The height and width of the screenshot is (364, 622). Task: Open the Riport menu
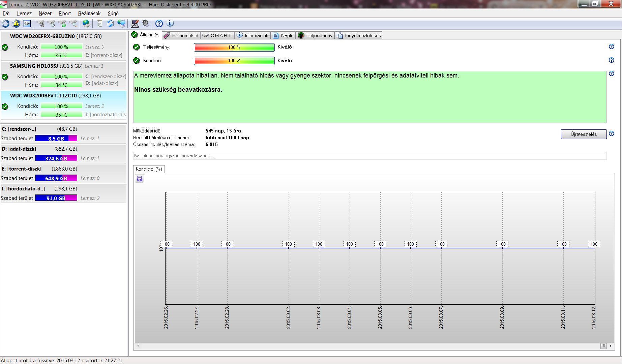click(65, 13)
